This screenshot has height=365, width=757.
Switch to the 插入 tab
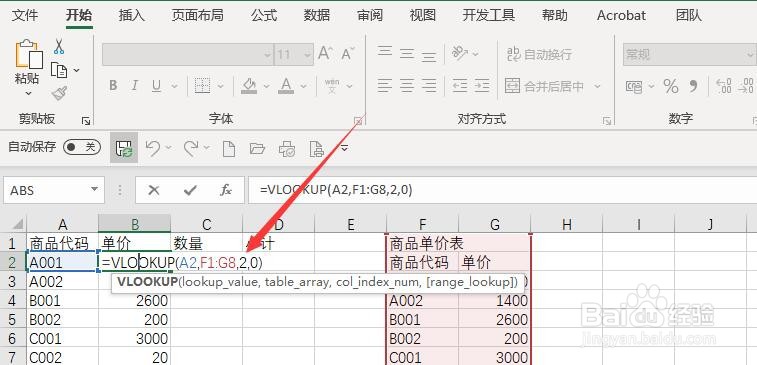(x=132, y=15)
